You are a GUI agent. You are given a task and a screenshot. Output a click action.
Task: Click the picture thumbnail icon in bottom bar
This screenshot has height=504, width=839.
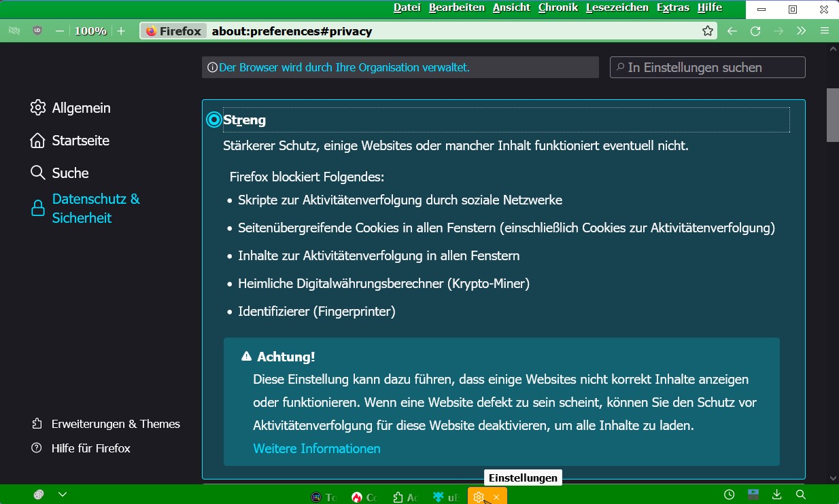pos(753,494)
